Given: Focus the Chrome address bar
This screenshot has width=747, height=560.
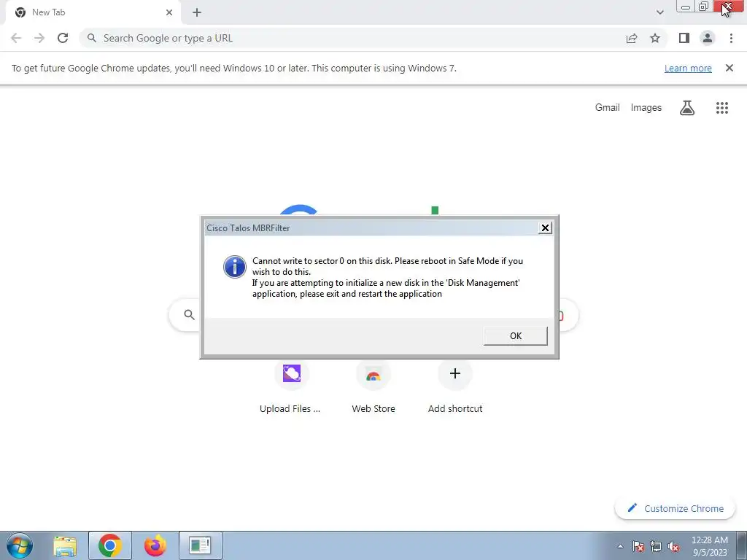Looking at the screenshot, I should point(352,38).
